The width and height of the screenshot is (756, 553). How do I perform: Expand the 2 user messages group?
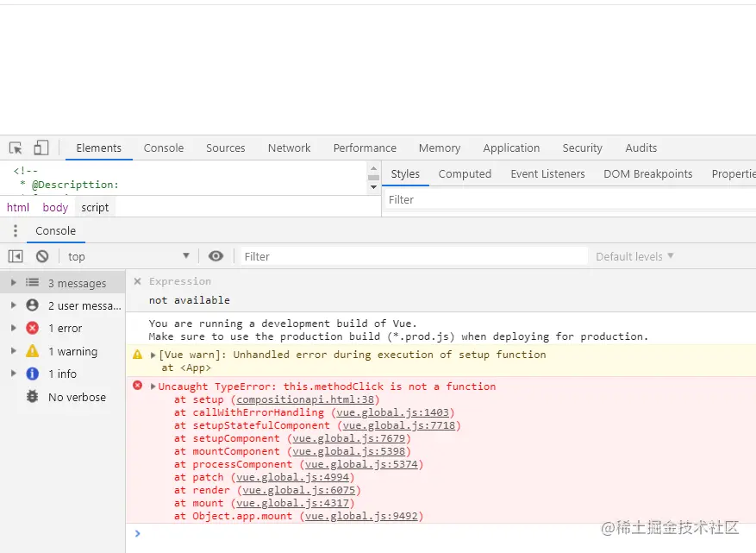[x=14, y=305]
